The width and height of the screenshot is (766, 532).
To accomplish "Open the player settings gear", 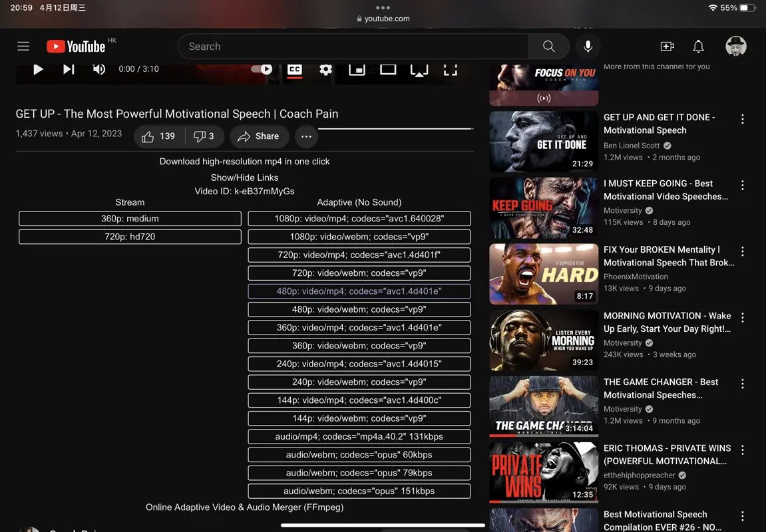I will pyautogui.click(x=325, y=68).
